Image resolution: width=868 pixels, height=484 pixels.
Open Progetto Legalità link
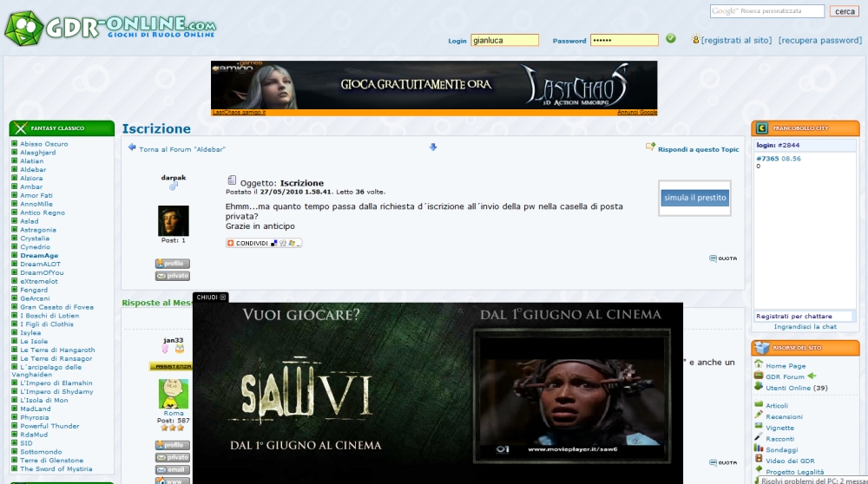coord(794,472)
